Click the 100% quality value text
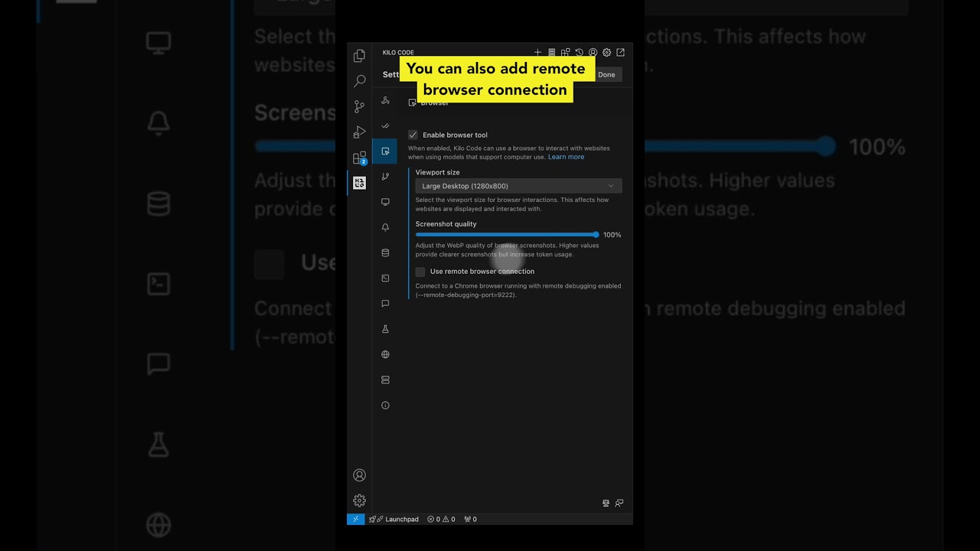 click(612, 235)
